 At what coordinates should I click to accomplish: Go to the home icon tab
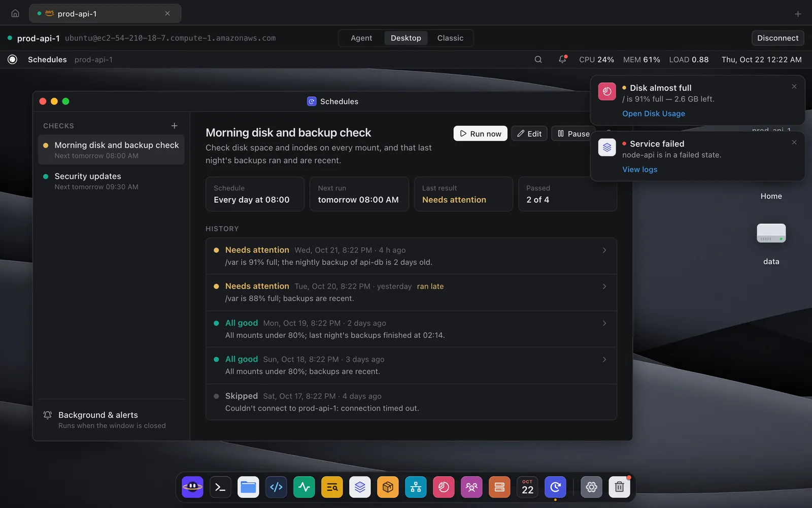pyautogui.click(x=15, y=14)
